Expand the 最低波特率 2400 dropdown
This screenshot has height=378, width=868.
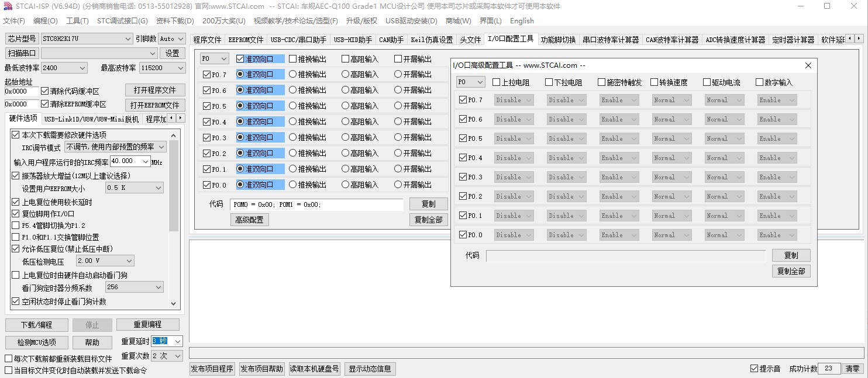click(x=81, y=68)
